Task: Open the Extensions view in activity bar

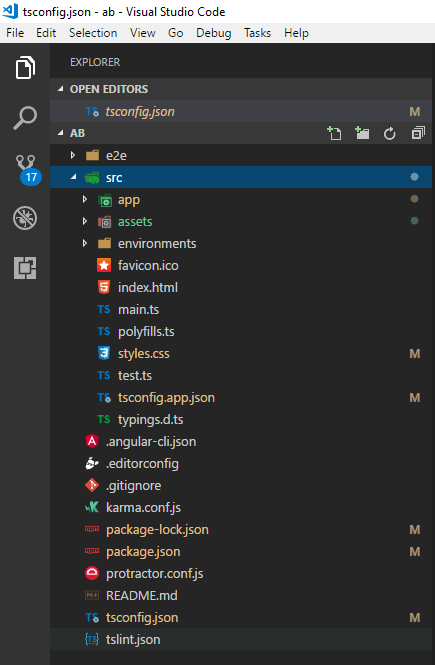Action: (25, 268)
